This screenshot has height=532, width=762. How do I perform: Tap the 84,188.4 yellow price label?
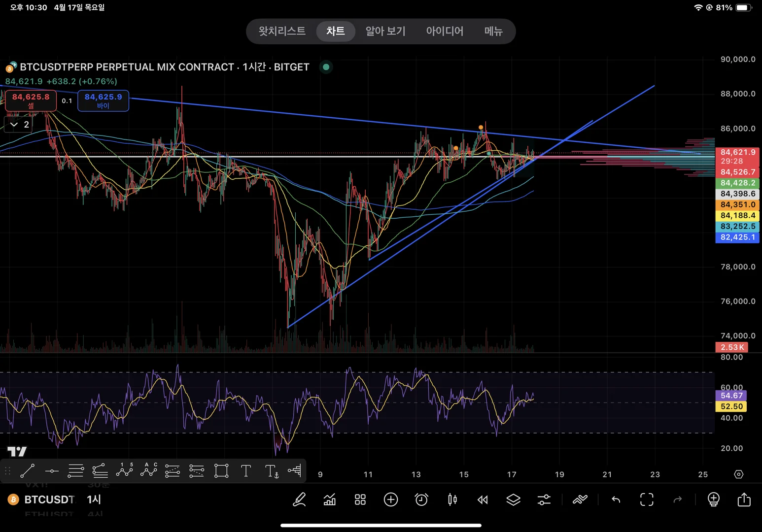[x=737, y=215]
